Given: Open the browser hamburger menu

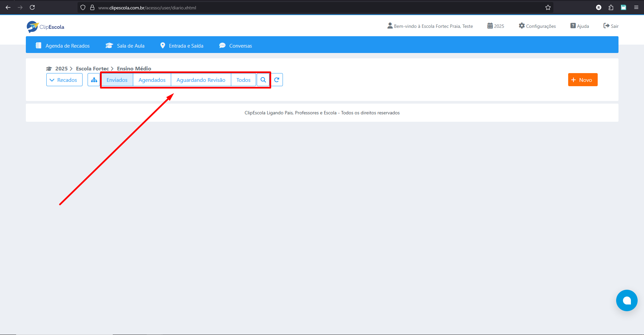Looking at the screenshot, I should coord(636,7).
